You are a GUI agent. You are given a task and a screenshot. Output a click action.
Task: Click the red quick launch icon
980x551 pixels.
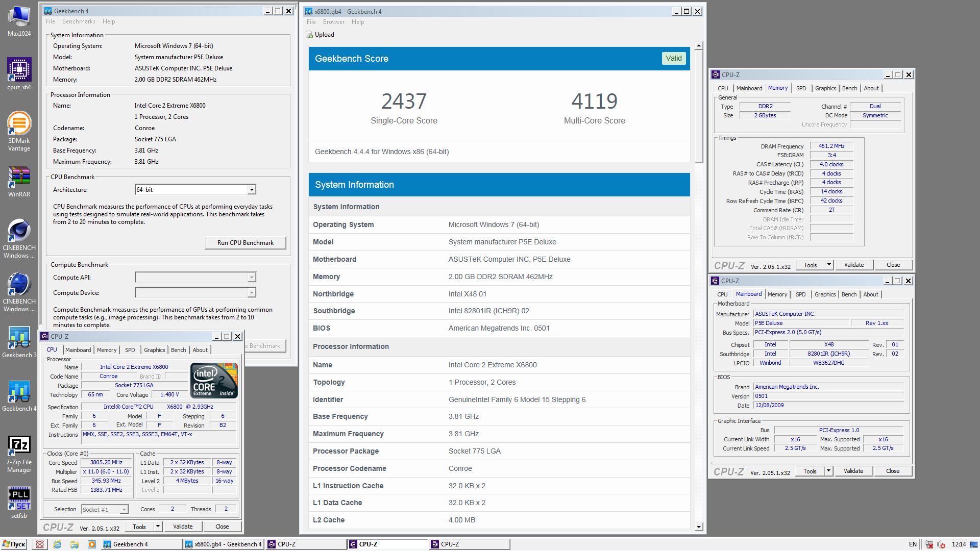point(40,544)
